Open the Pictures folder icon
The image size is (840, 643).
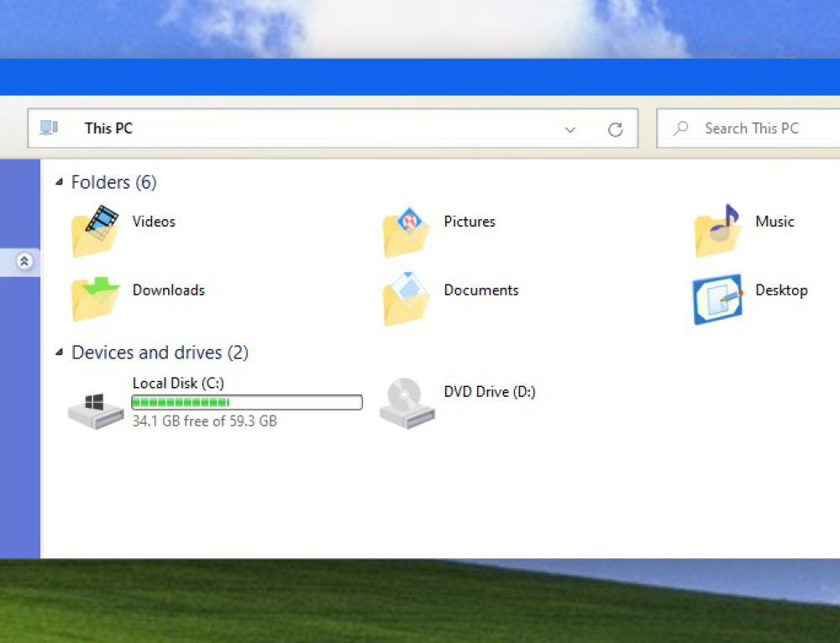click(407, 231)
